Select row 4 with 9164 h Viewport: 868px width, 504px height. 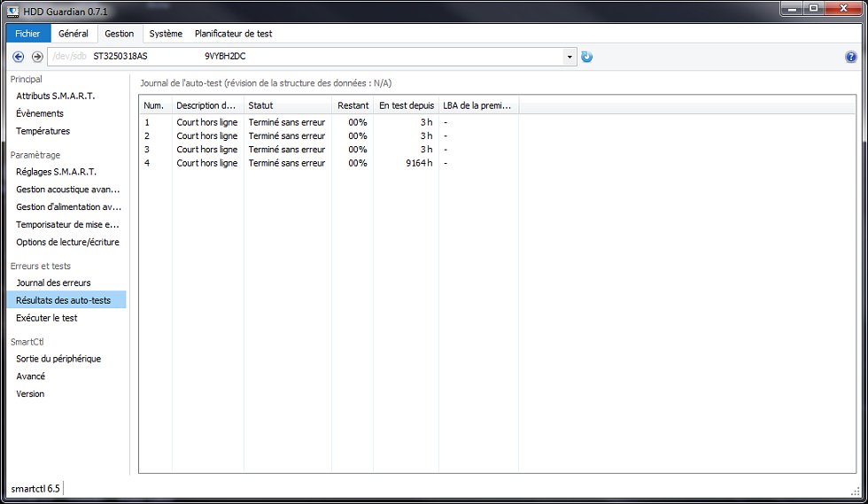click(329, 163)
